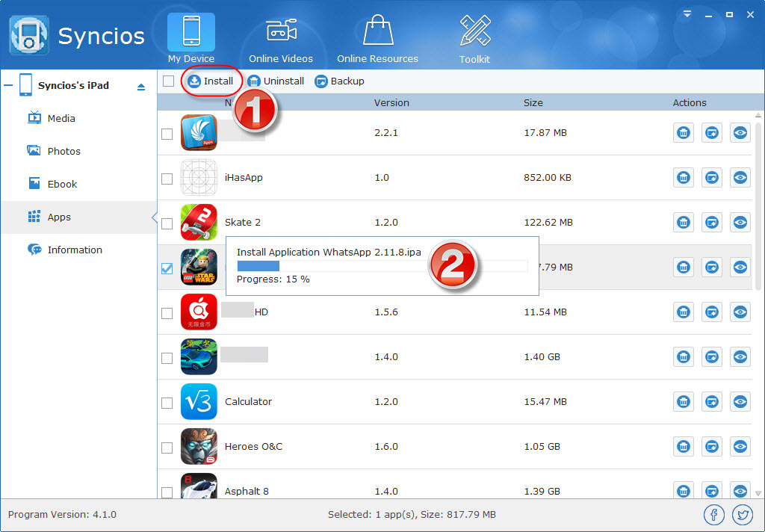Switch to the My Device tab
This screenshot has height=532, width=765.
pyautogui.click(x=191, y=39)
